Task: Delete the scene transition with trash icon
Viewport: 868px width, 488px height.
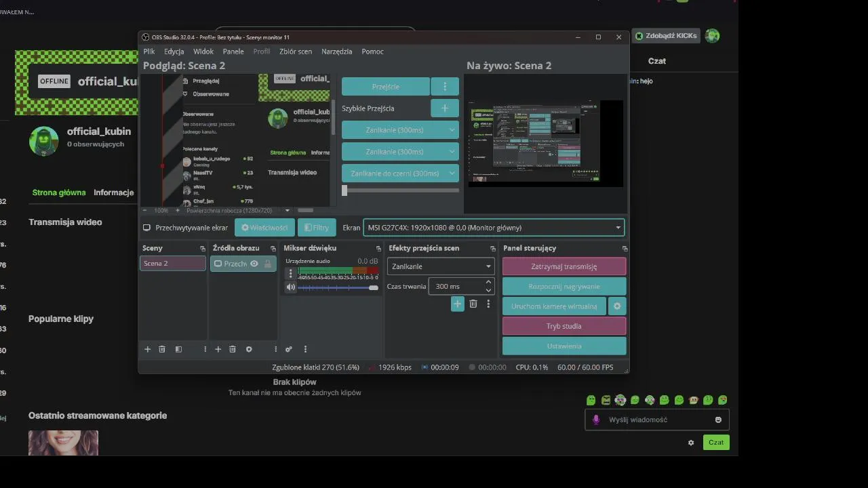Action: (x=473, y=304)
